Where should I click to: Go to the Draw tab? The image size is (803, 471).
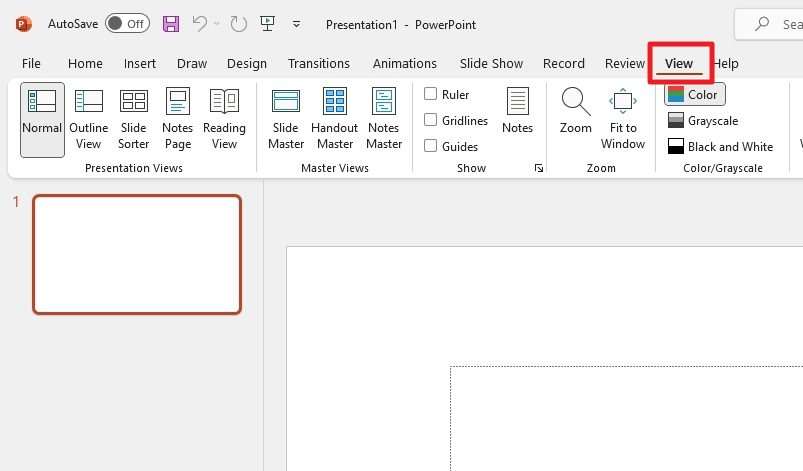point(192,63)
